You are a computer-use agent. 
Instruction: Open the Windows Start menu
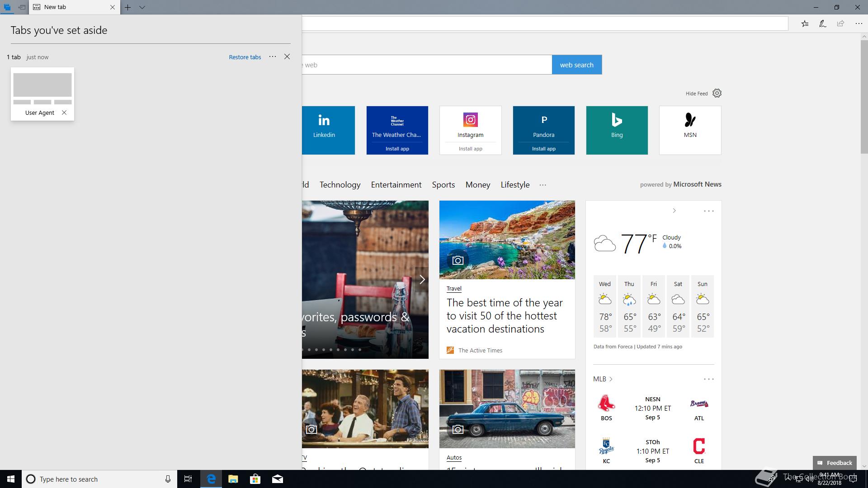coord(11,479)
